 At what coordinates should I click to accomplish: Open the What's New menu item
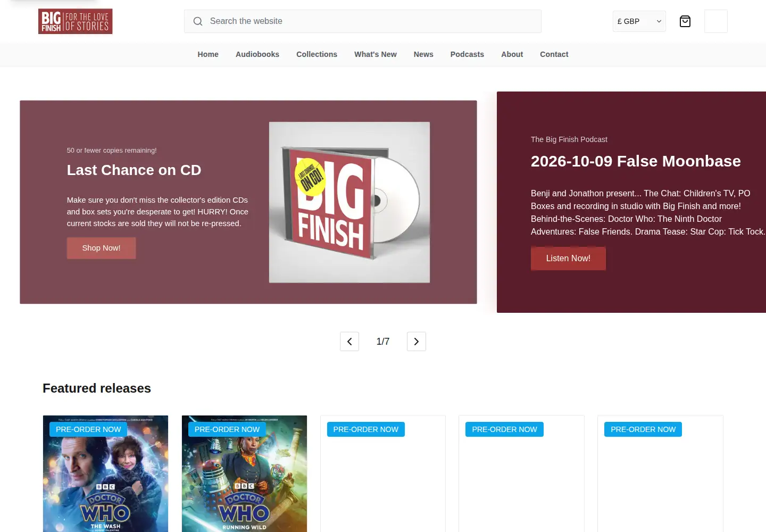point(376,54)
